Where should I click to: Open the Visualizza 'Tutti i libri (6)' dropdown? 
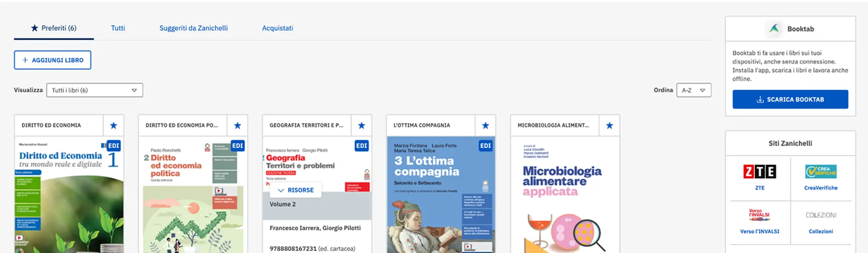tap(94, 90)
